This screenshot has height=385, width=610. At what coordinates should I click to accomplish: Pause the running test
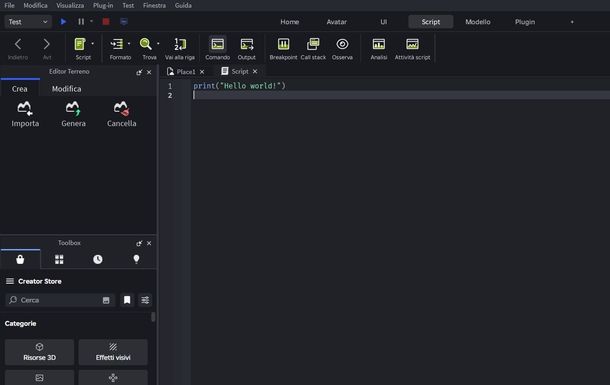(81, 22)
